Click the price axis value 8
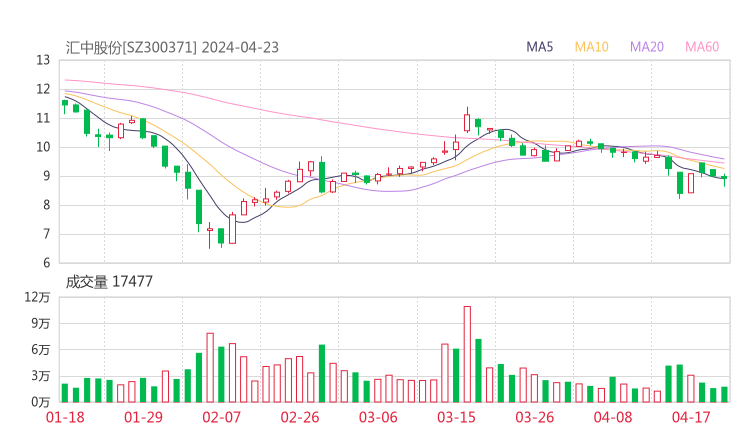The width and height of the screenshot is (740, 440). pyautogui.click(x=46, y=205)
